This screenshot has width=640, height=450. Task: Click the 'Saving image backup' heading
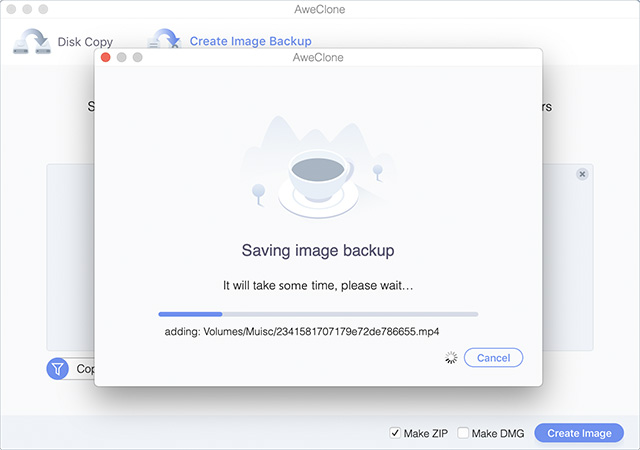point(318,250)
